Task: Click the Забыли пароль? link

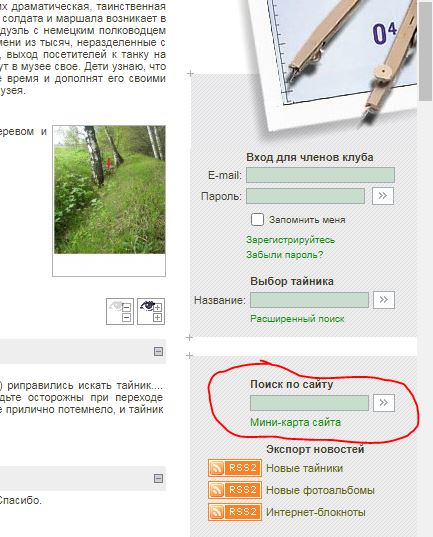Action: point(285,255)
